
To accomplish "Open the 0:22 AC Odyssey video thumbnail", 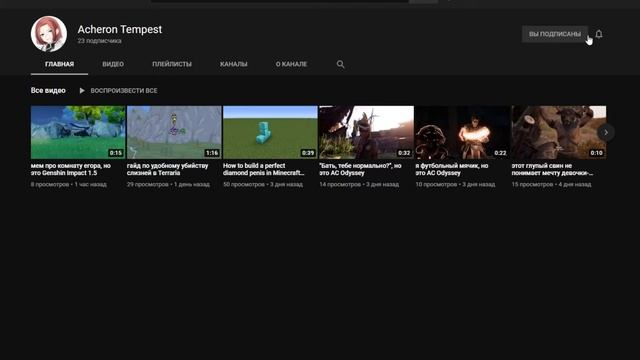I will [462, 132].
